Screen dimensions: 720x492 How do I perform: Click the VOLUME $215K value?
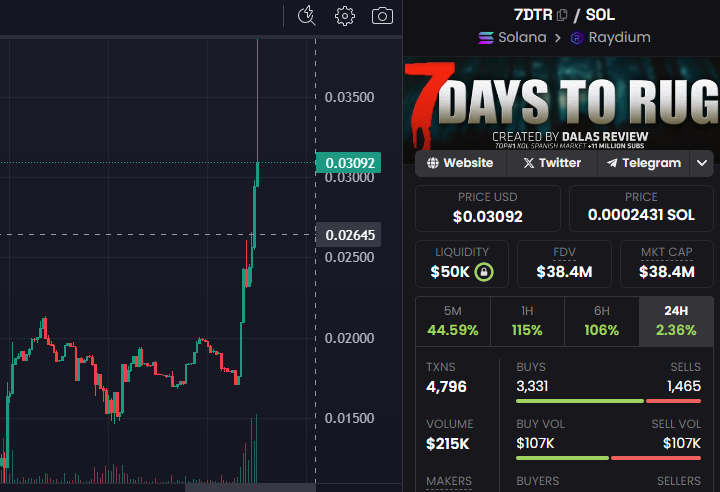(x=448, y=444)
